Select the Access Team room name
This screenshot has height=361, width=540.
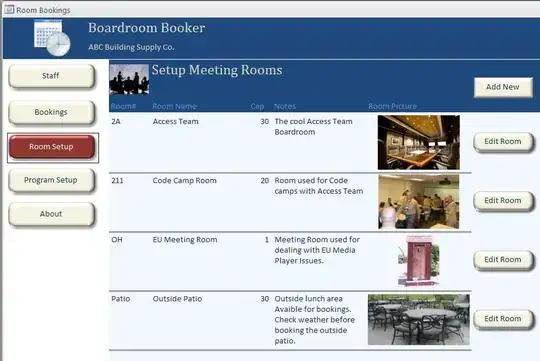176,121
